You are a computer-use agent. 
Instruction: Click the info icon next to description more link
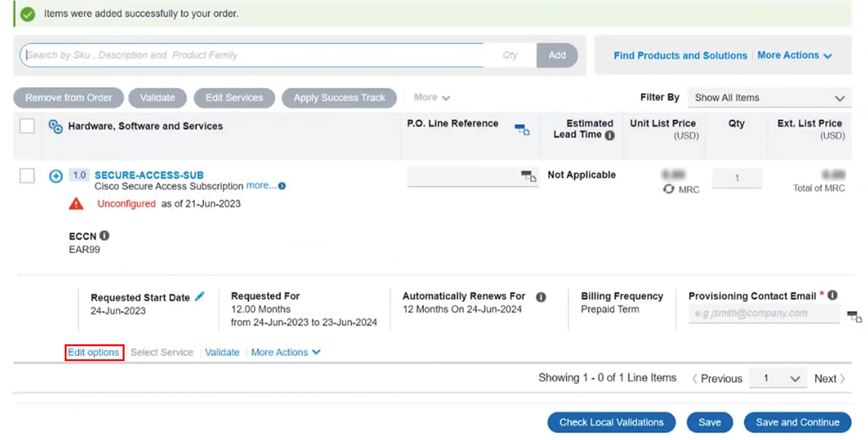(x=282, y=186)
